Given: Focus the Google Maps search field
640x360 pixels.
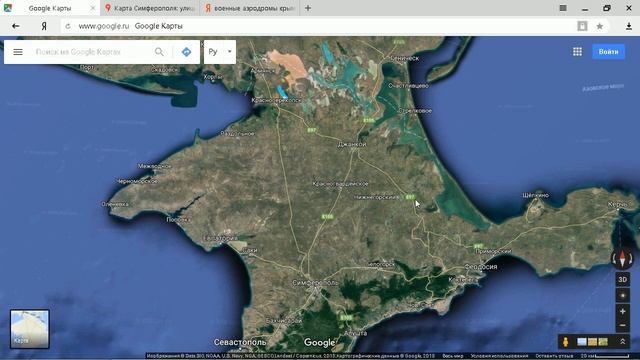Looking at the screenshot, I should tap(91, 52).
